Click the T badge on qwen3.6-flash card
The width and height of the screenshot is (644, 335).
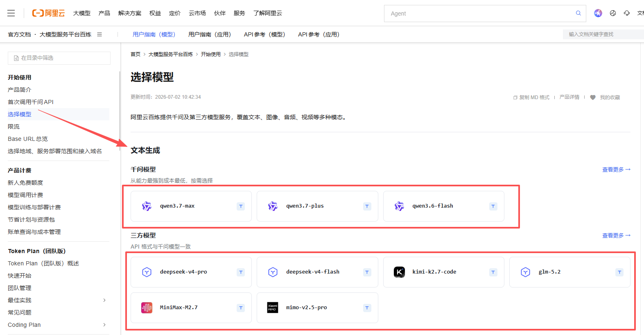[493, 206]
